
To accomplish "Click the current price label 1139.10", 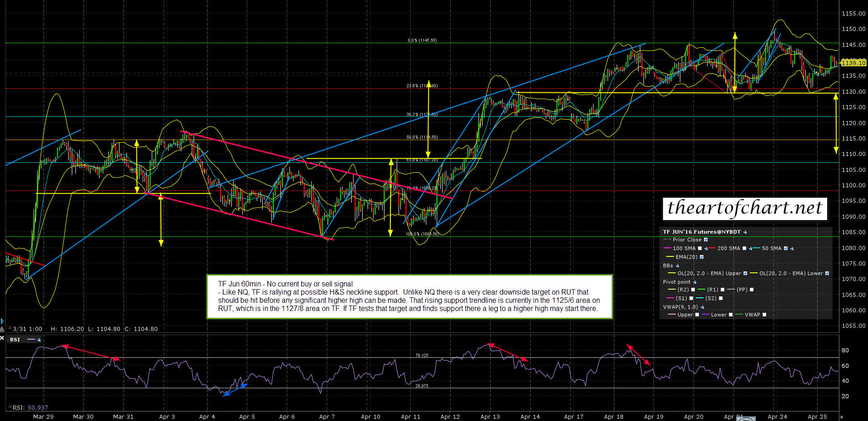I will point(853,63).
